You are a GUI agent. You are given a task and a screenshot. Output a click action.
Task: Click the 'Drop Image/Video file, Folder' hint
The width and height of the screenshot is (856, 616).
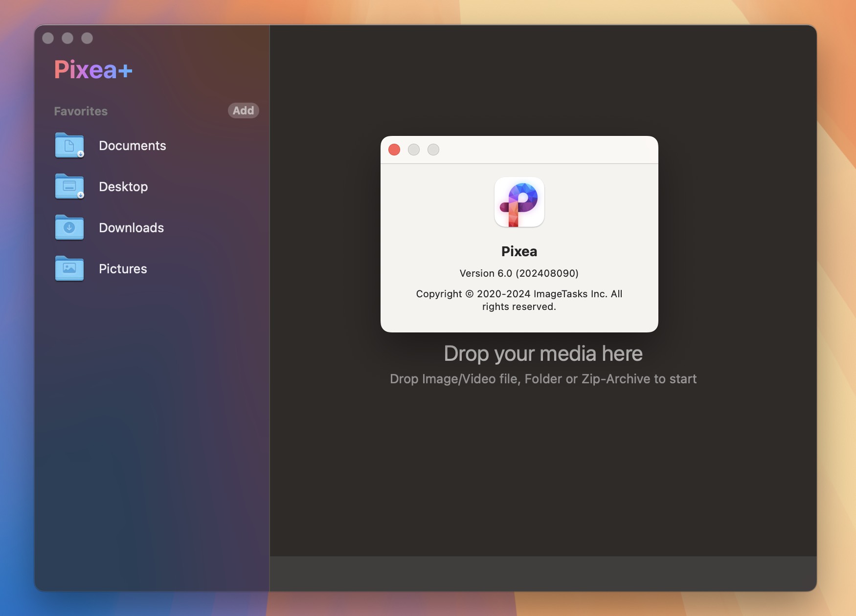tap(543, 379)
